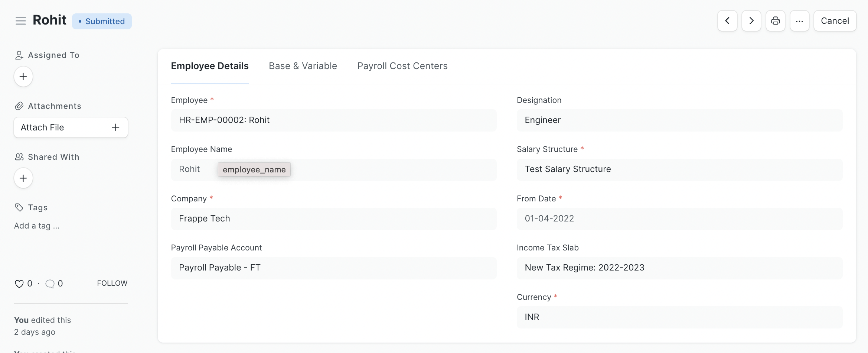Share the document using the plus icon
Screen dimensions: 868x353
(x=23, y=178)
